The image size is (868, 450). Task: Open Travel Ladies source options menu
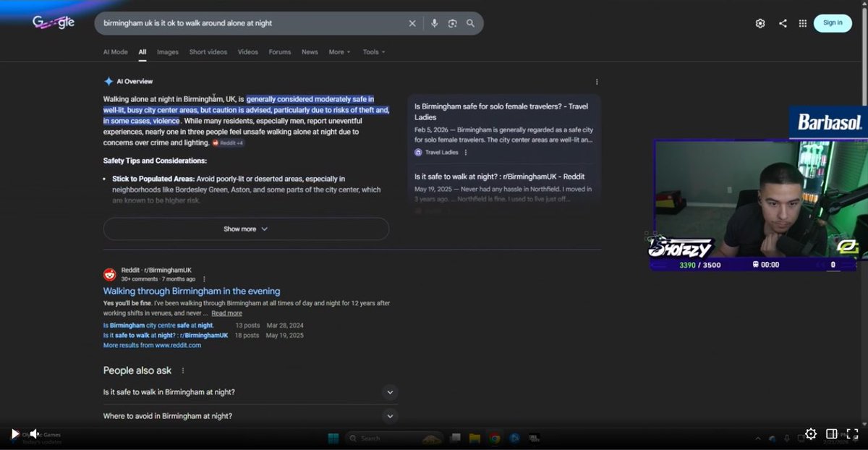[x=466, y=153]
